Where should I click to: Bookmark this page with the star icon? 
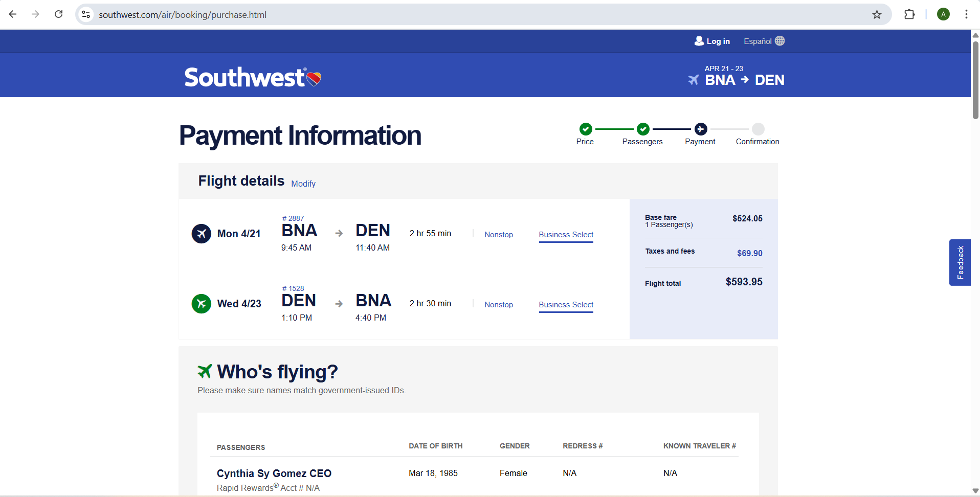[877, 14]
